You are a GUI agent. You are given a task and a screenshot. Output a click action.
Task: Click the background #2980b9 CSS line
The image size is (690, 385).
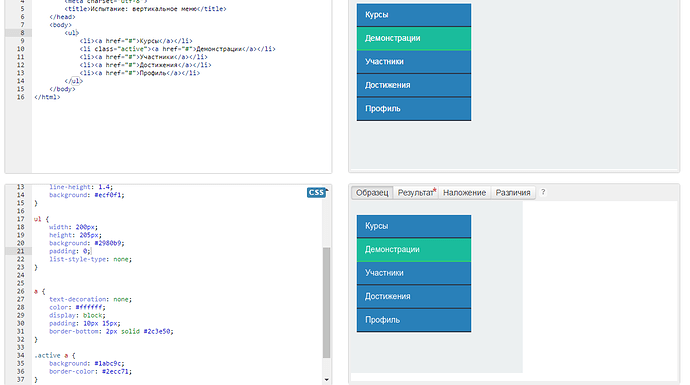(x=87, y=243)
